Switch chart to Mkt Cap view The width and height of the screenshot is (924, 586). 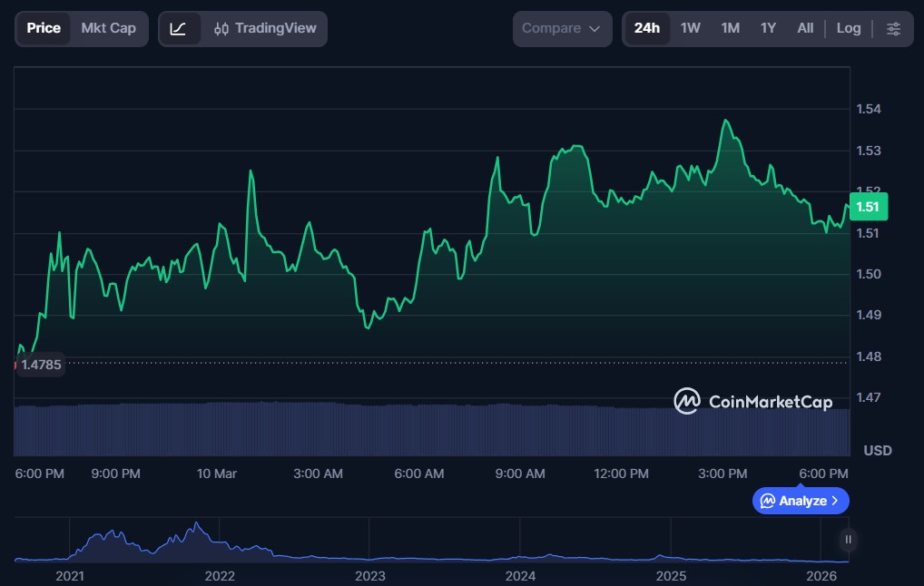click(109, 28)
